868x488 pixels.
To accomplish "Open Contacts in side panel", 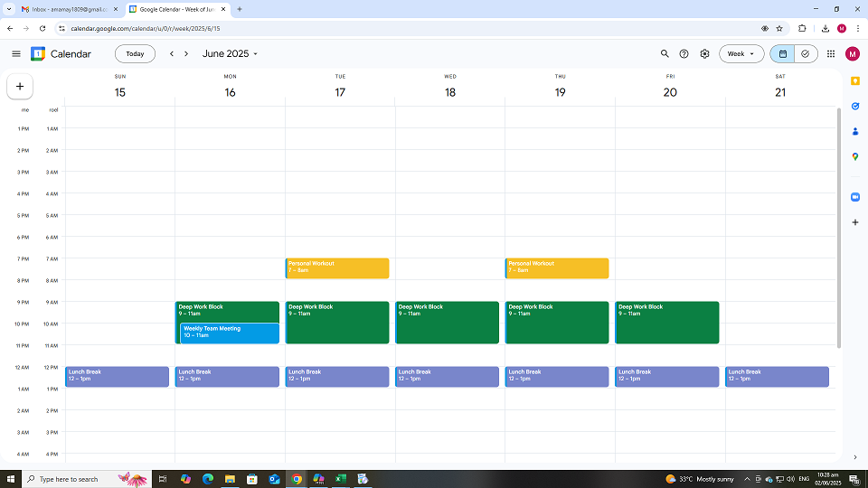I will point(855,131).
